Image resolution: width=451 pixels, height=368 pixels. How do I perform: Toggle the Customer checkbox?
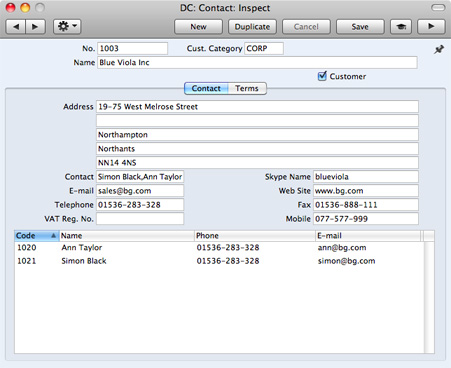322,76
